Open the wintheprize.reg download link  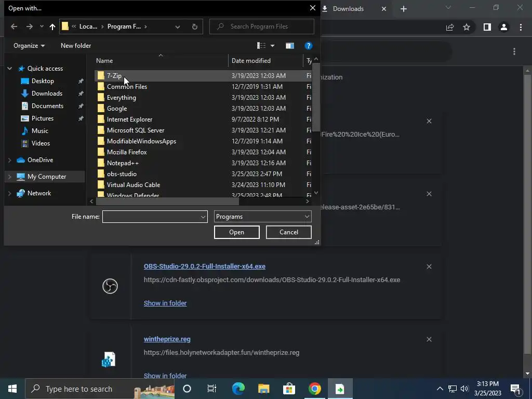[x=167, y=339]
